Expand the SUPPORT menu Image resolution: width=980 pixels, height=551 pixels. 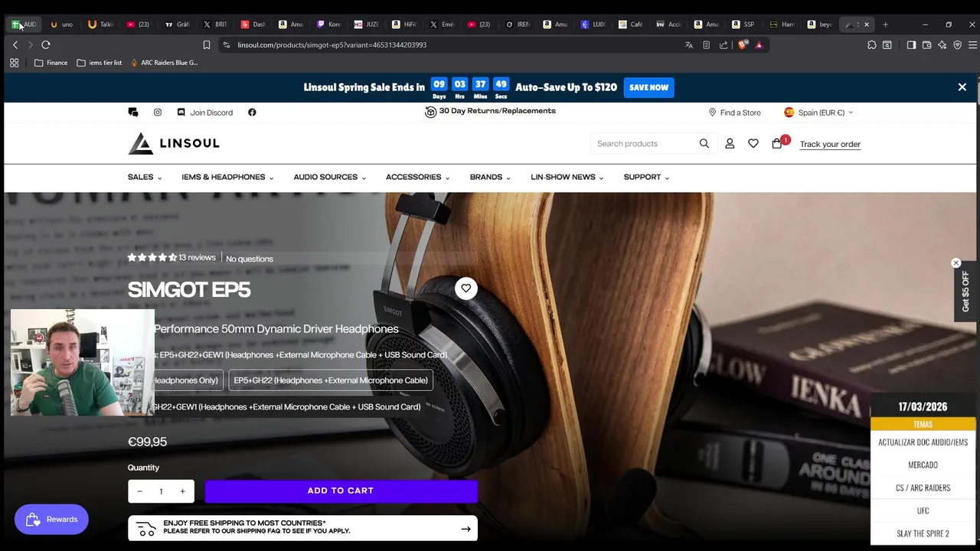[646, 178]
